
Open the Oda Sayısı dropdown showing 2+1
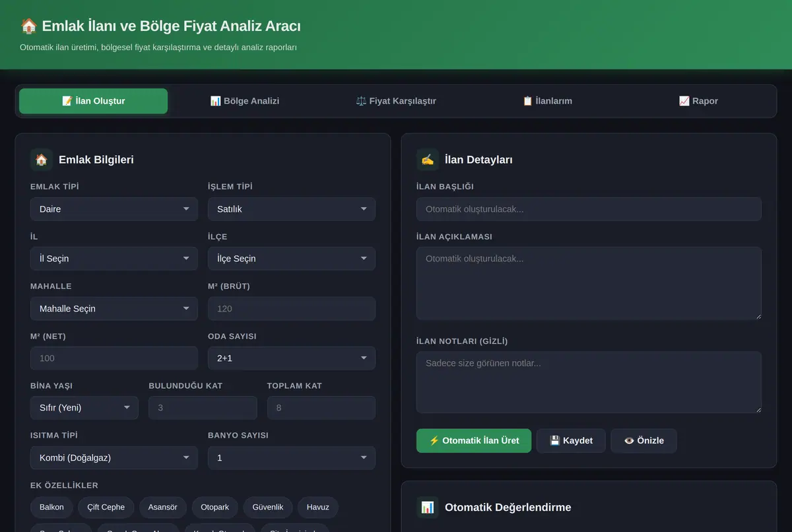coord(292,358)
